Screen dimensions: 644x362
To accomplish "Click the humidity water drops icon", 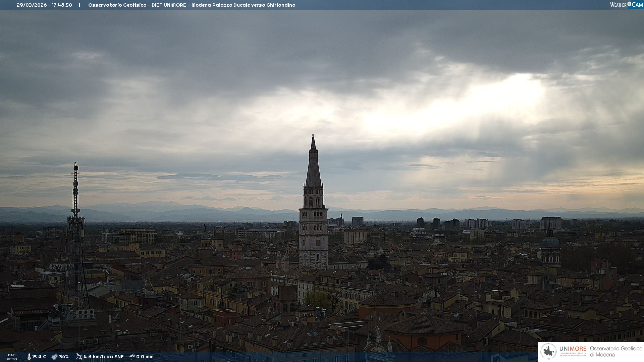I will pyautogui.click(x=54, y=357).
